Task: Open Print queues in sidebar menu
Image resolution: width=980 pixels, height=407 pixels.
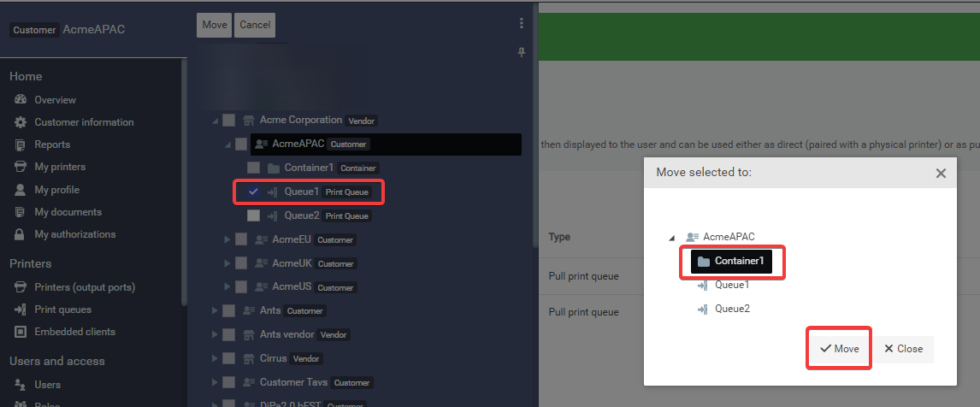Action: click(x=62, y=310)
